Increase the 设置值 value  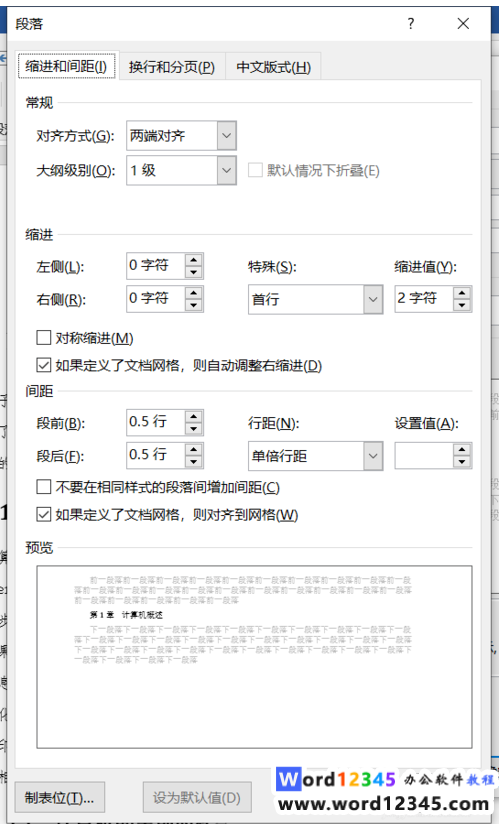point(462,449)
